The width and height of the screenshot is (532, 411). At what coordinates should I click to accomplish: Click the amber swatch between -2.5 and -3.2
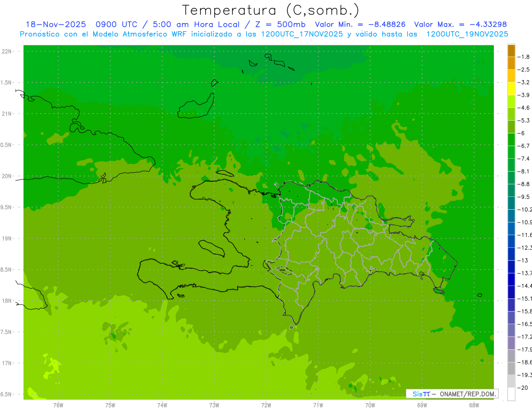(x=511, y=76)
